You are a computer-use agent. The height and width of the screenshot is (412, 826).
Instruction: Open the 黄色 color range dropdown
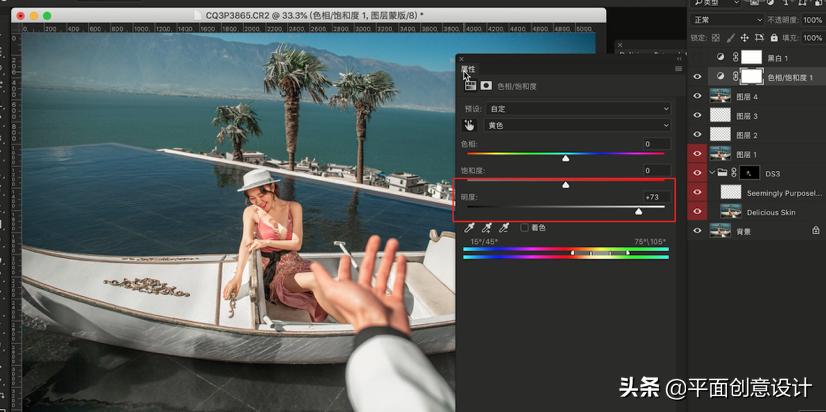tap(577, 126)
